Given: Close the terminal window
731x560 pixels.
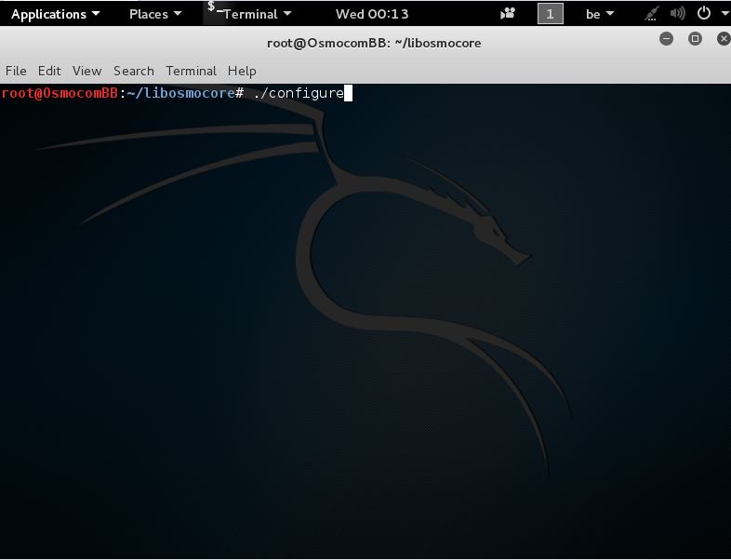Looking at the screenshot, I should coord(724,39).
